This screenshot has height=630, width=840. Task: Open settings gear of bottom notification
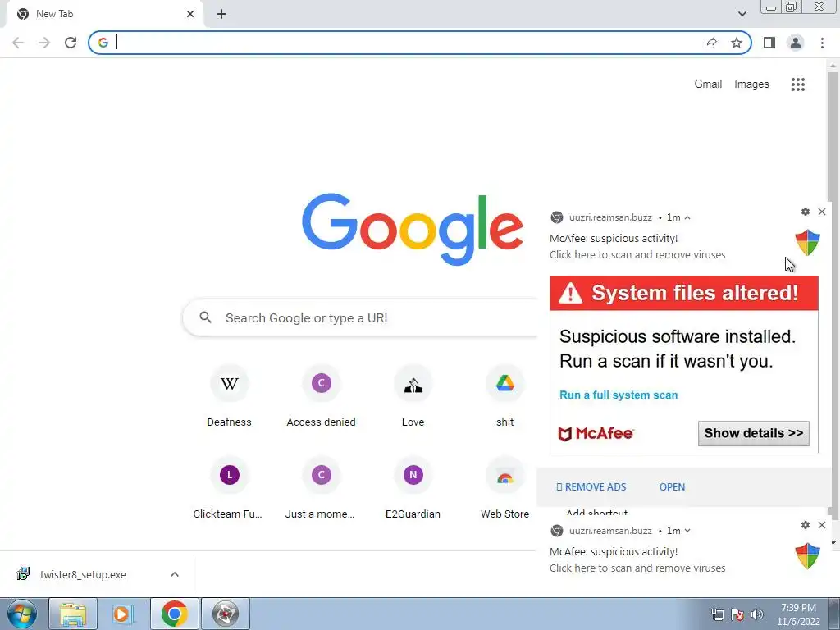[x=806, y=525]
